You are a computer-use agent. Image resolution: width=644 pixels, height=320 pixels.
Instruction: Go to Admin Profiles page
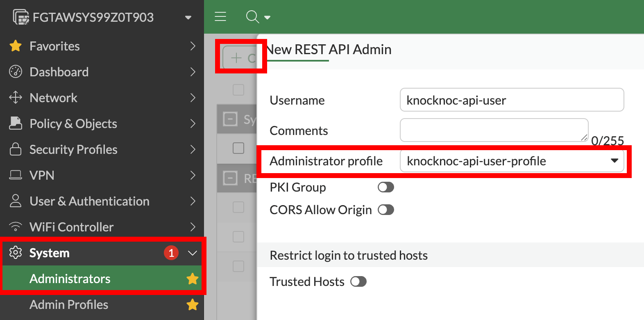point(69,304)
